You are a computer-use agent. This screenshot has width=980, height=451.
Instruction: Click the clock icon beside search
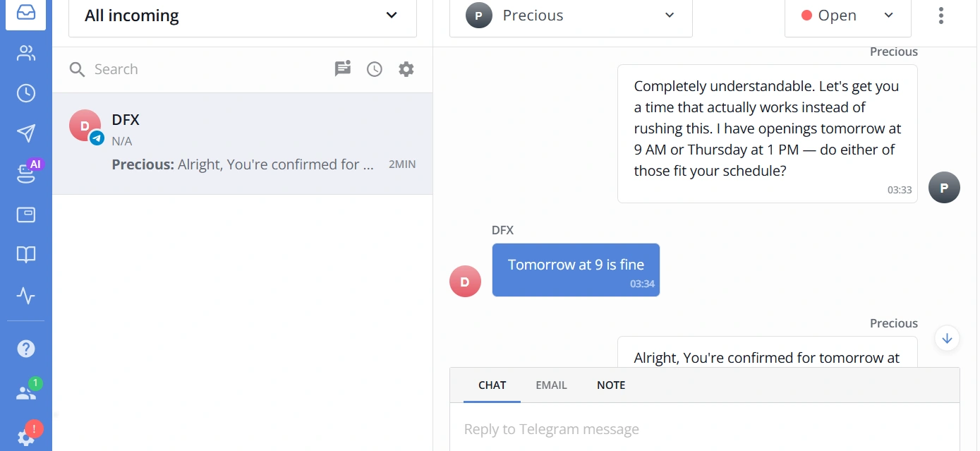coord(375,69)
